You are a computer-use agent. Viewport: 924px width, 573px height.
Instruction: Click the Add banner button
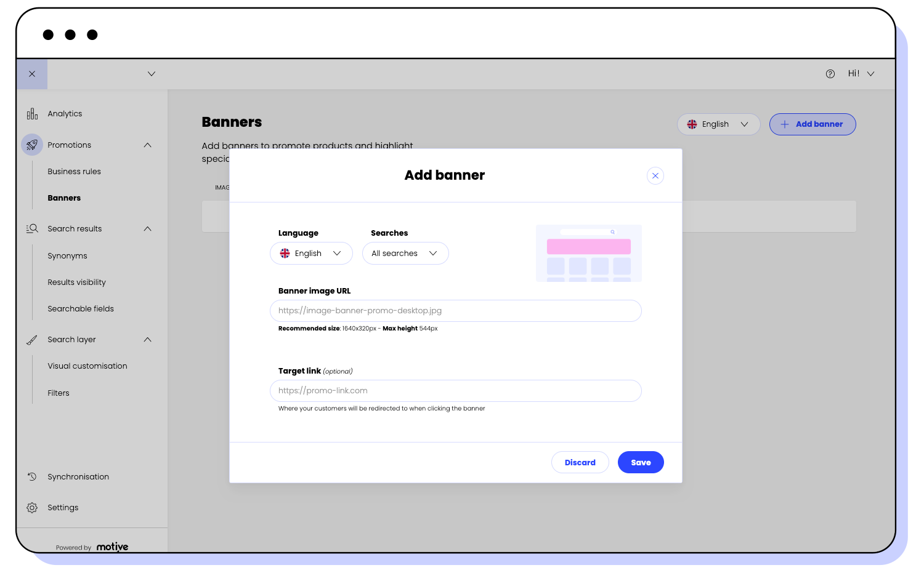[813, 124]
